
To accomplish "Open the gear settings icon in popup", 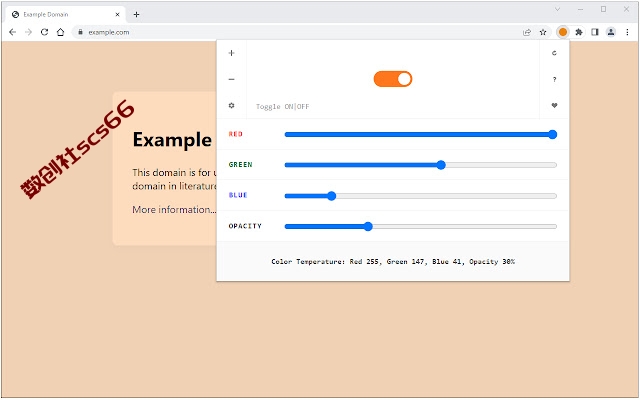I will pyautogui.click(x=231, y=105).
